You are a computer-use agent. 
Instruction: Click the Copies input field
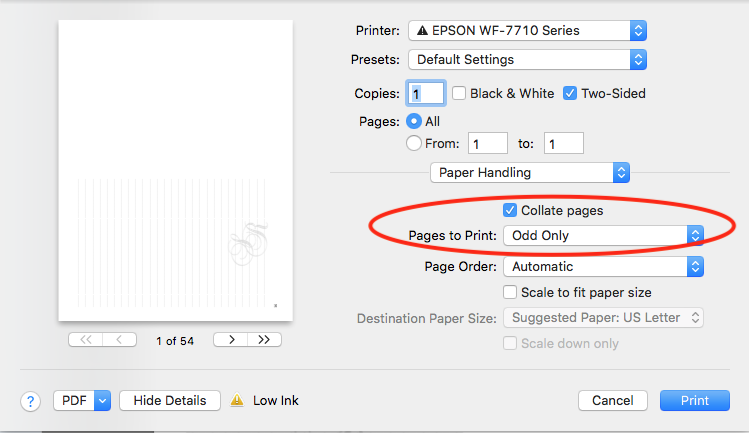pyautogui.click(x=426, y=93)
